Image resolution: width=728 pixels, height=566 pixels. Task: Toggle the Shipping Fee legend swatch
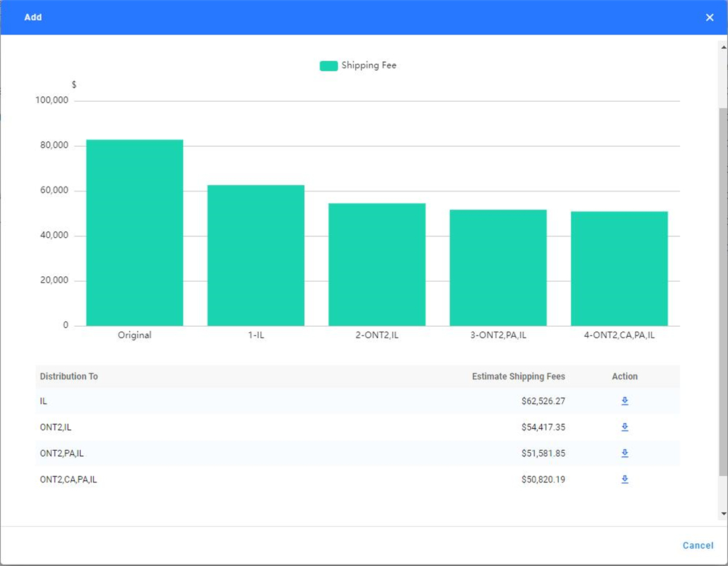(x=328, y=66)
